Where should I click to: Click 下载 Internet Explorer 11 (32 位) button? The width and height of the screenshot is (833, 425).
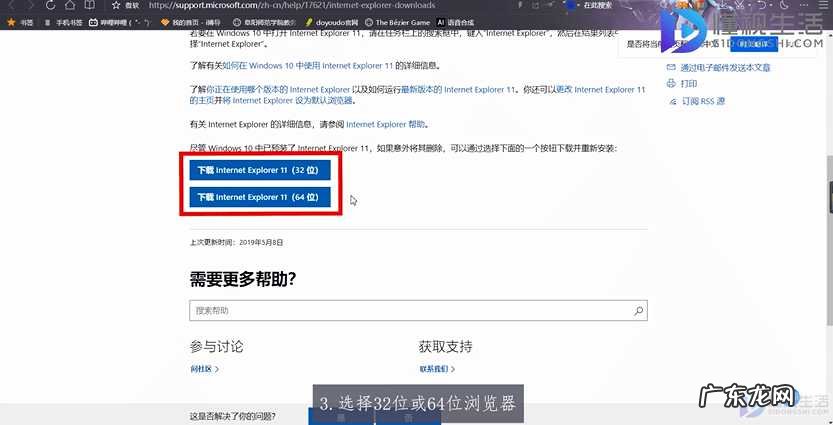[x=260, y=171]
